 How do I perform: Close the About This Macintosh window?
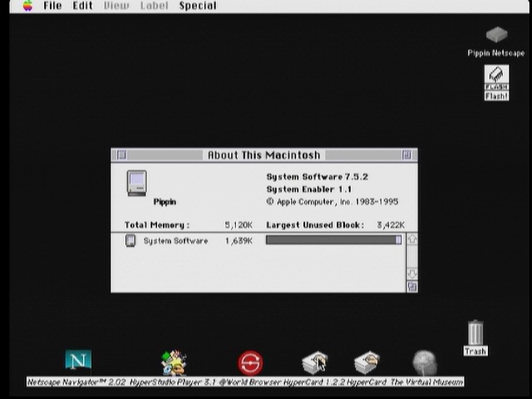(122, 155)
